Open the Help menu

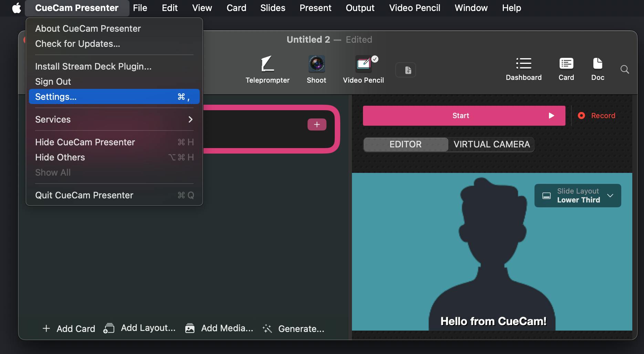point(511,8)
